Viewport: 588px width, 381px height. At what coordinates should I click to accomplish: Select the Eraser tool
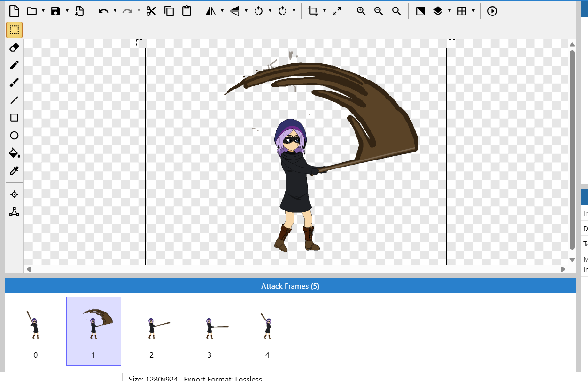tap(14, 47)
